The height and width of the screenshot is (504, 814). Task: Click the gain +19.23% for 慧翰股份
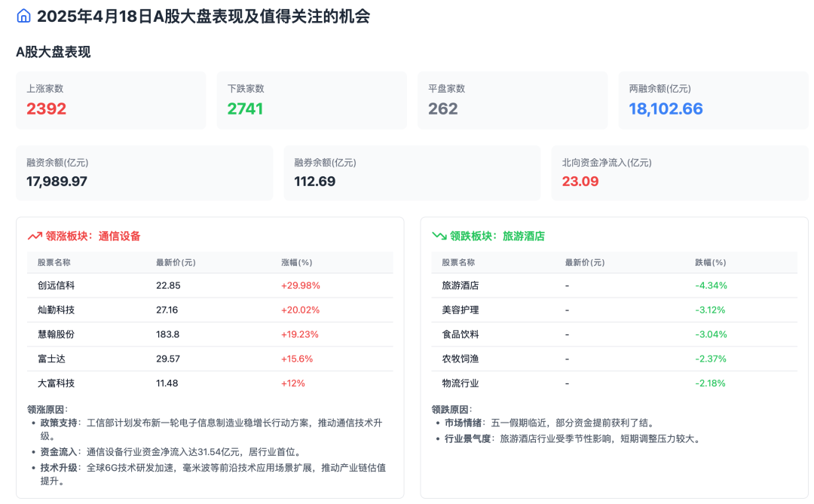299,334
